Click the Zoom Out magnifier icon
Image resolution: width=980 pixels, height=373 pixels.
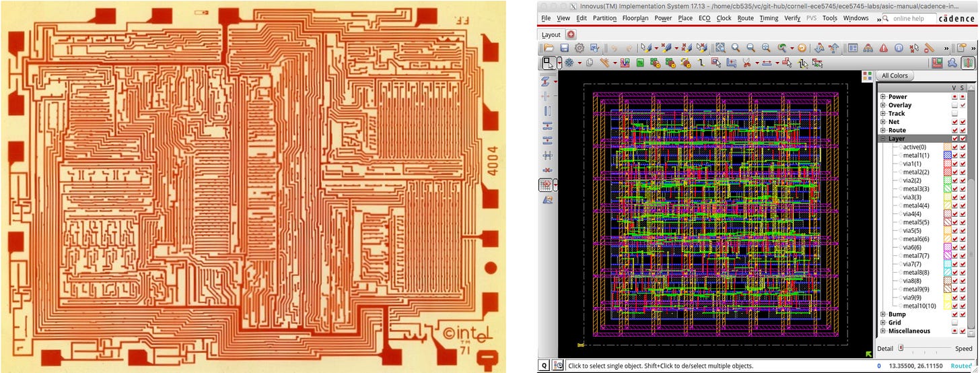click(x=750, y=48)
